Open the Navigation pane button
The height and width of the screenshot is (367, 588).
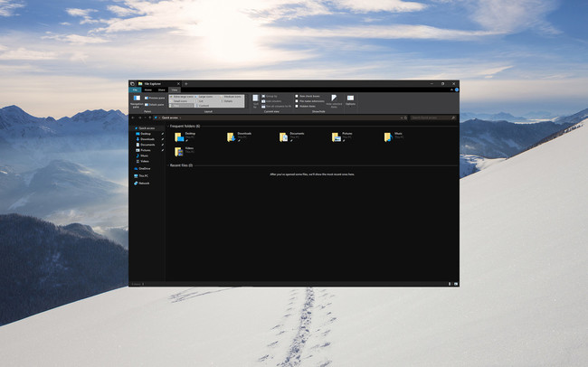point(136,101)
